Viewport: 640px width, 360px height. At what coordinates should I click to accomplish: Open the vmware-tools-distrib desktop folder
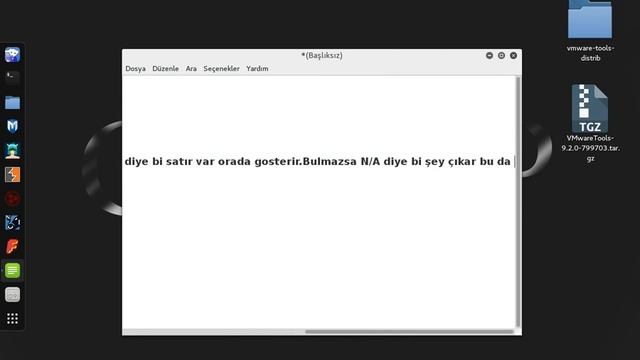[x=590, y=31]
